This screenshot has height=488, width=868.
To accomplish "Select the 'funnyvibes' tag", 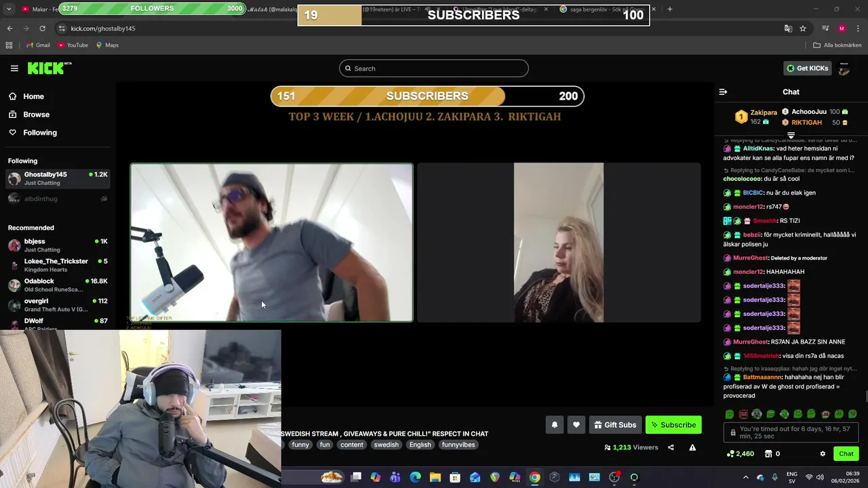I will click(458, 445).
